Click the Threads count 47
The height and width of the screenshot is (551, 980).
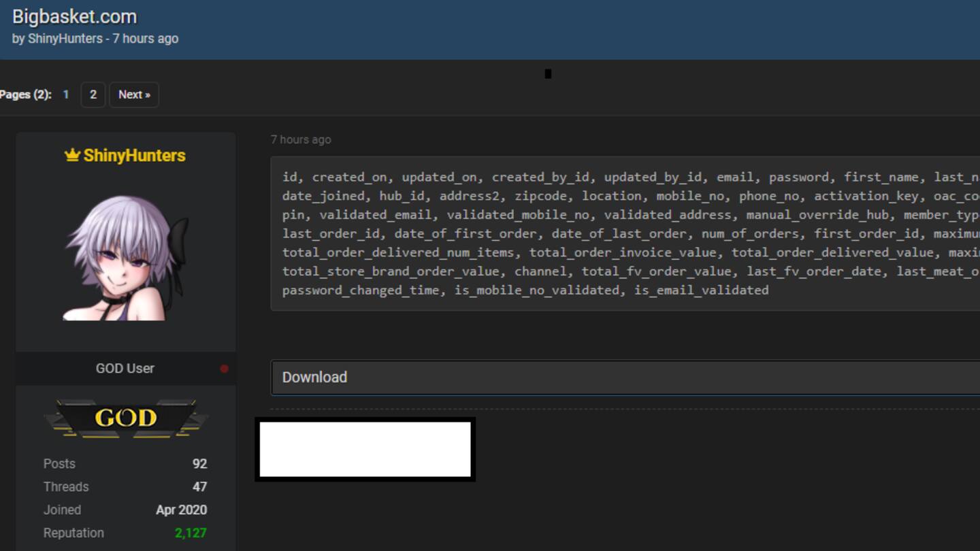[199, 487]
